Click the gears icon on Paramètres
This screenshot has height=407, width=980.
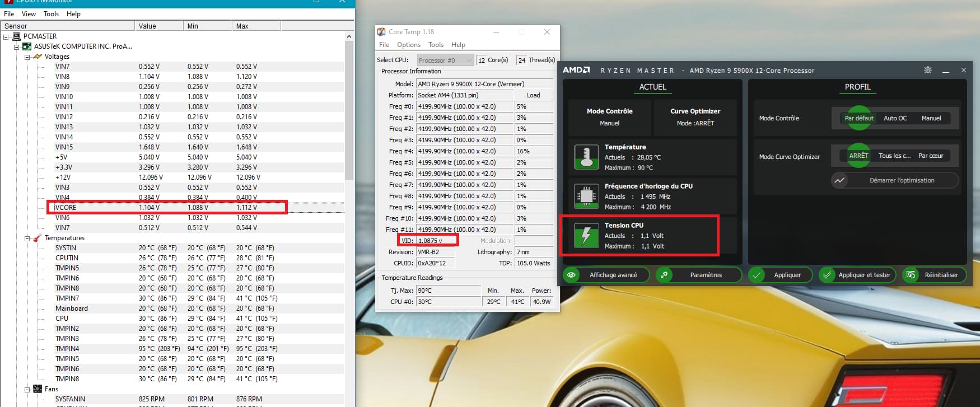(664, 275)
